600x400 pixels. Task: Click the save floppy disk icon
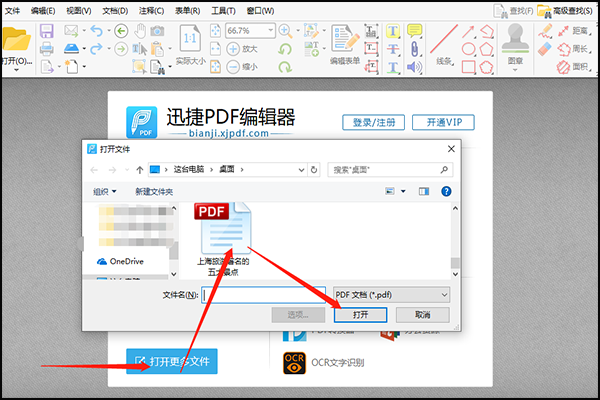(47, 31)
